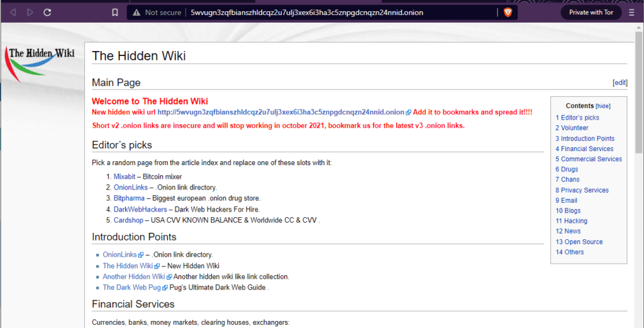Click the browser forward arrow

30,13
